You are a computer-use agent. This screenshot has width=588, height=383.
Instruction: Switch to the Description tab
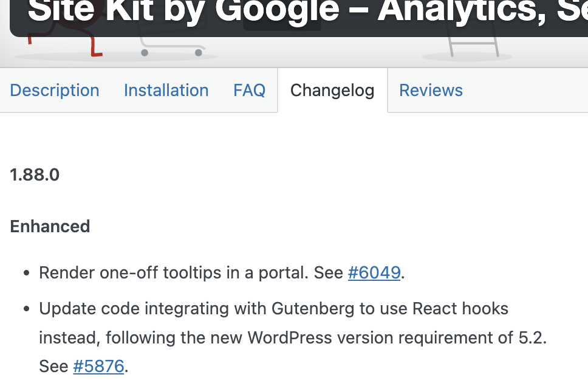[54, 90]
